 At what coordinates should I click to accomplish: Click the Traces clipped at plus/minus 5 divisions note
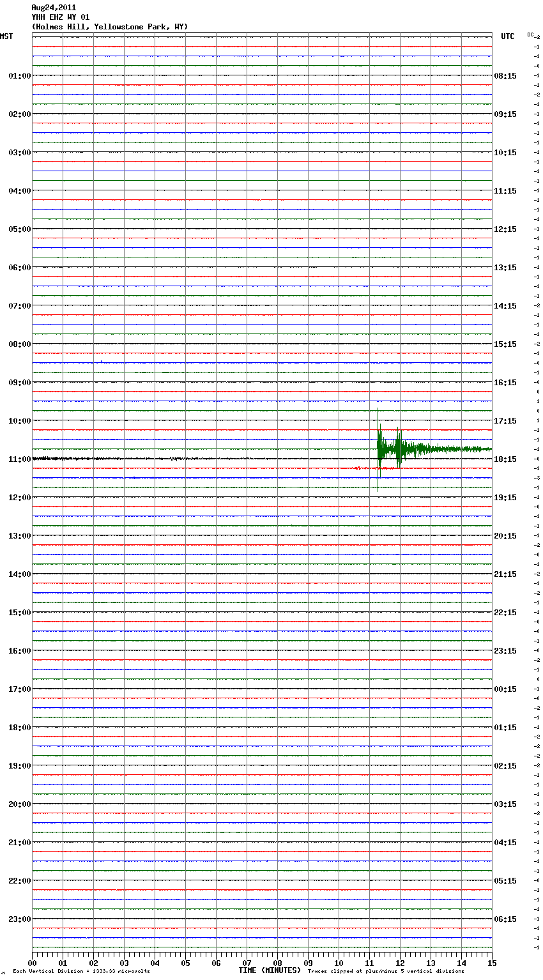pyautogui.click(x=386, y=972)
